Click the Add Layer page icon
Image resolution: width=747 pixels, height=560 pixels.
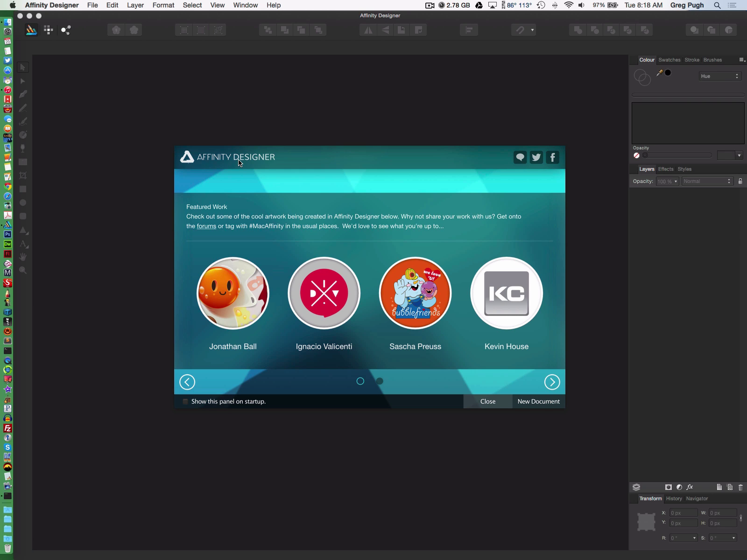tap(719, 487)
